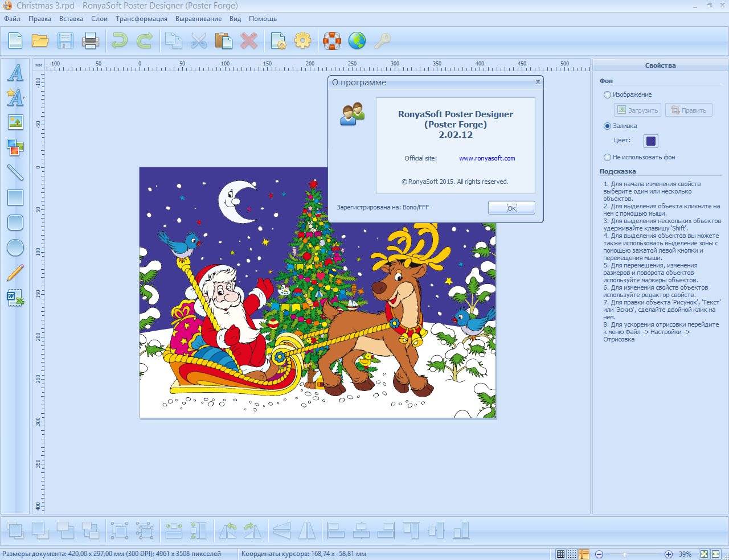The height and width of the screenshot is (560, 729).
Task: Close the 'О программе' dialog
Action: [538, 82]
